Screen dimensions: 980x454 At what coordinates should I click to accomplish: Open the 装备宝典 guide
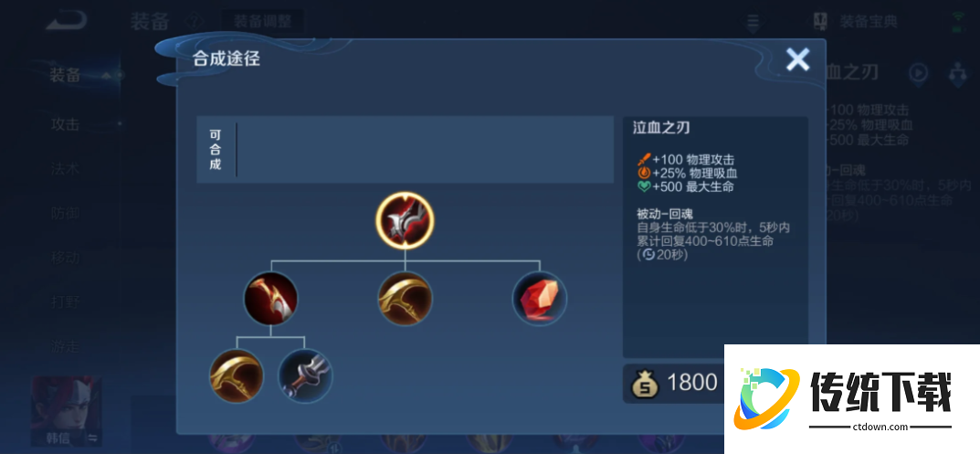(x=855, y=21)
